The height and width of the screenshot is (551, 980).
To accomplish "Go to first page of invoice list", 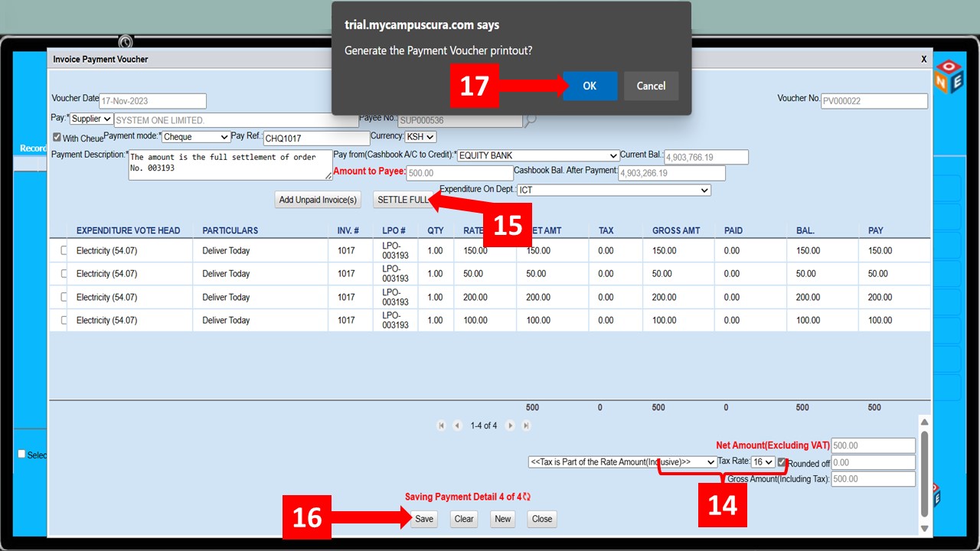I will tap(441, 425).
